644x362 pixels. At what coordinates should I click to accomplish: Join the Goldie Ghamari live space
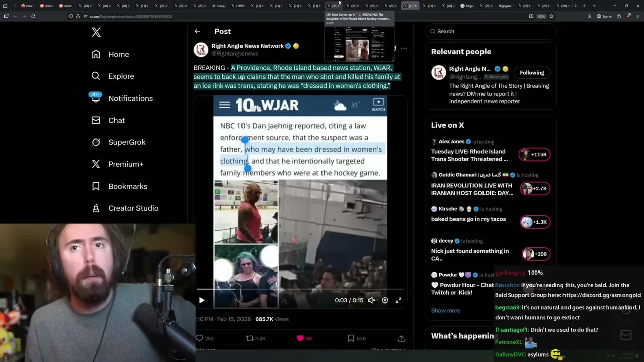491,184
